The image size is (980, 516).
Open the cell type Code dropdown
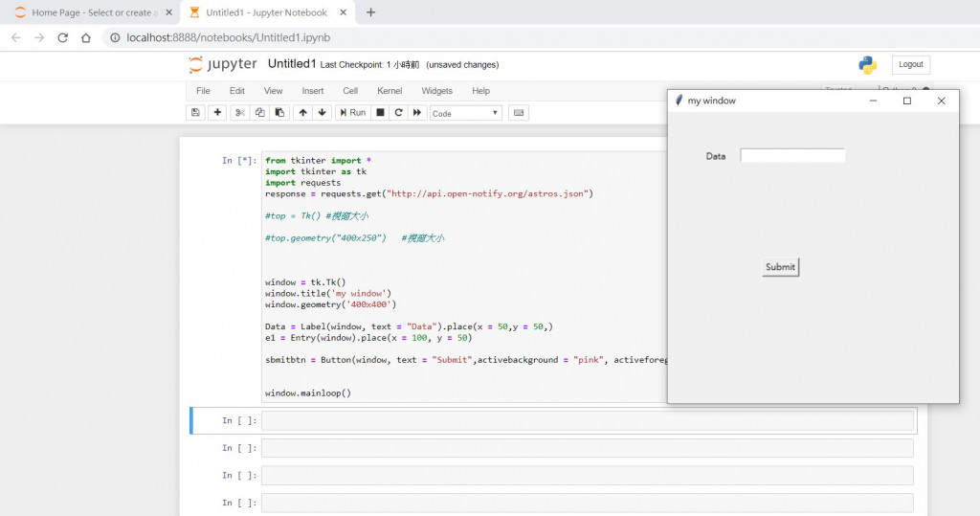click(x=466, y=113)
